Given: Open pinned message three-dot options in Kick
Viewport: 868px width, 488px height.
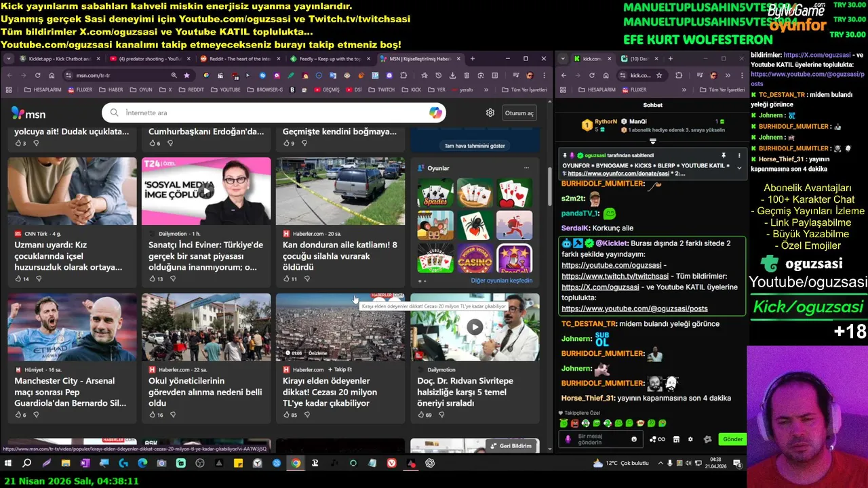Looking at the screenshot, I should (739, 155).
